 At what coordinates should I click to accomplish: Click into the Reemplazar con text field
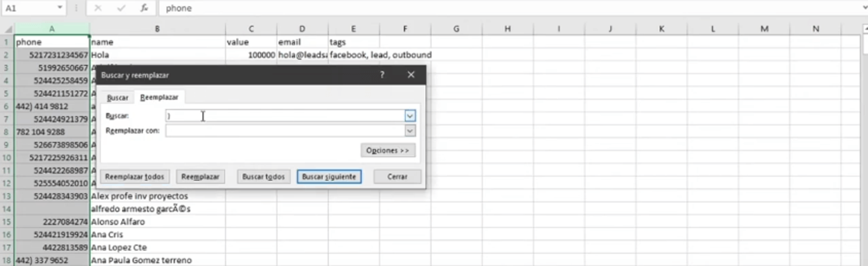[285, 131]
